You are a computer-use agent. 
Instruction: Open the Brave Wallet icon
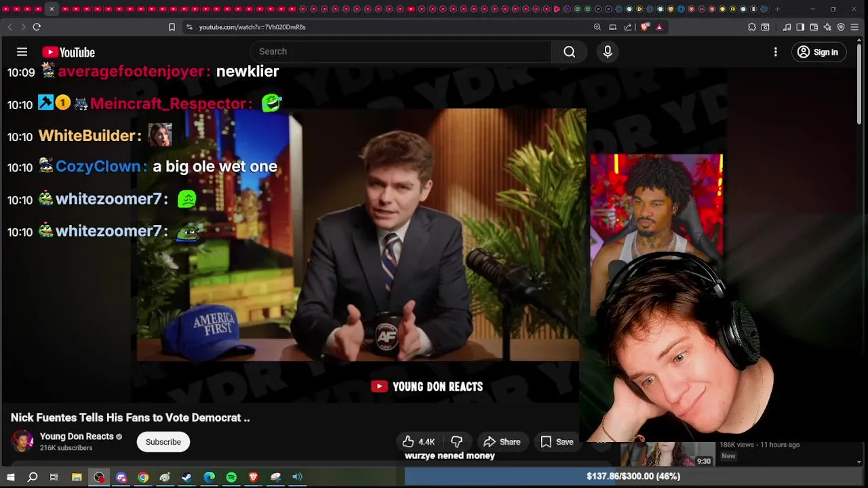click(814, 27)
